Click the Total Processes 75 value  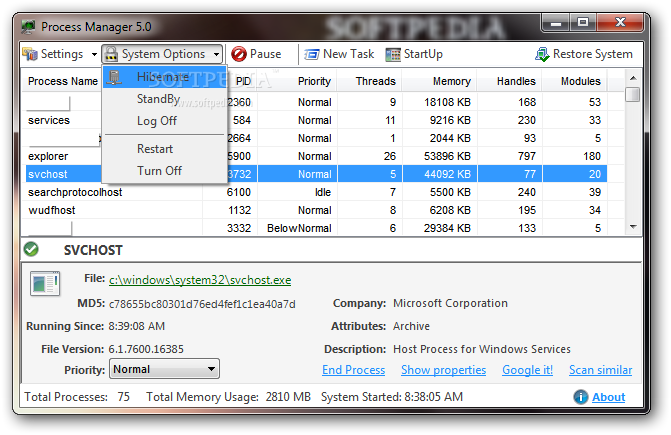click(124, 397)
